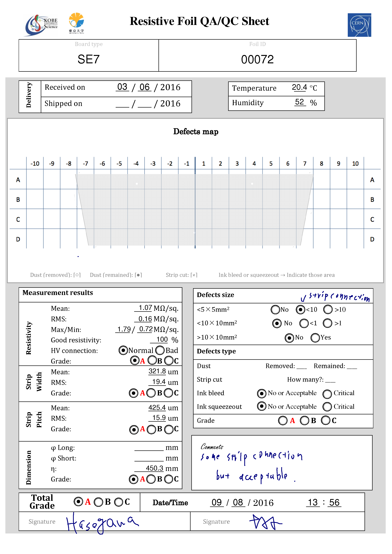Viewport: 392px width, 554px height.
Task: Click the Defects map heading
Action: click(x=196, y=132)
